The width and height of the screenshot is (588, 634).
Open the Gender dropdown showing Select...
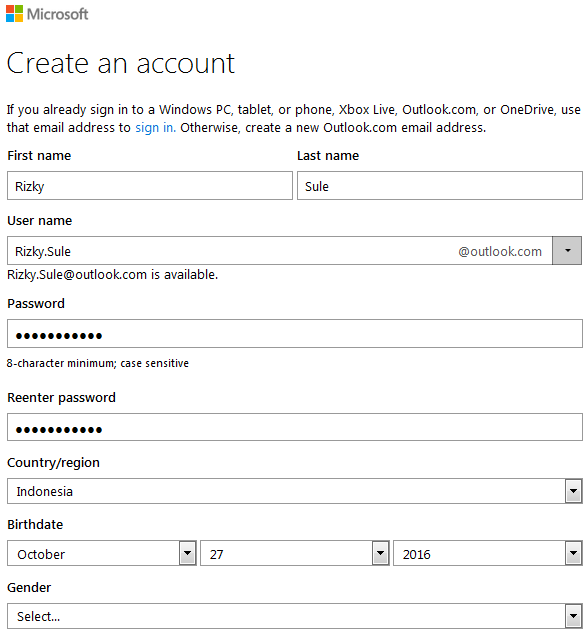[295, 616]
